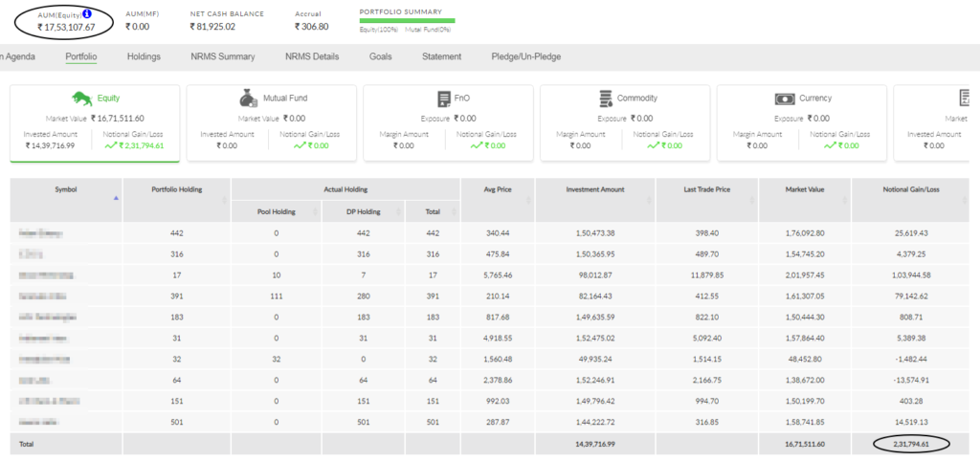This screenshot has width=980, height=460.
Task: Click total notional gain 2,31,794.61 in table
Action: pyautogui.click(x=910, y=444)
